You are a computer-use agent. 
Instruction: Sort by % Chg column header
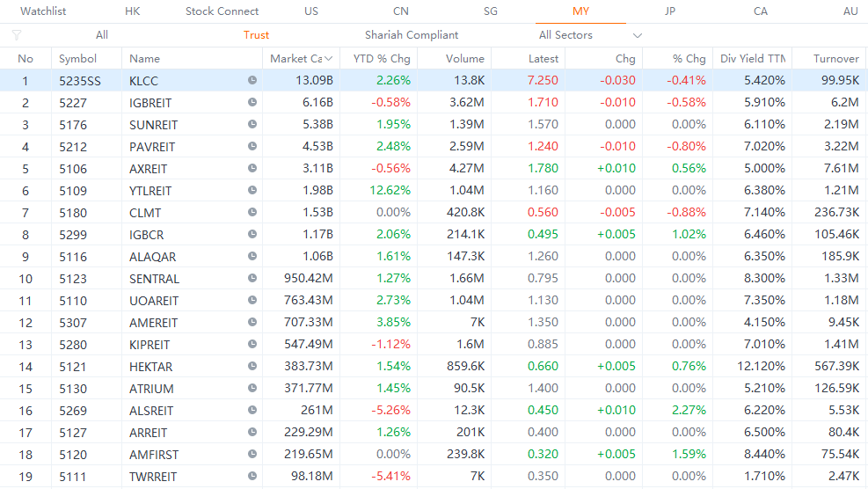click(689, 59)
